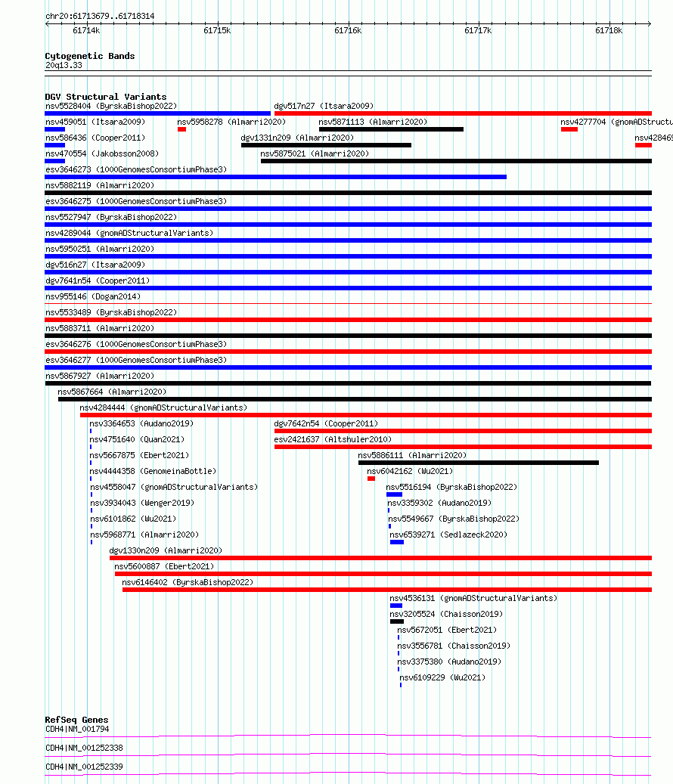Open nsv3375380 (Audano2019) variant

(x=449, y=662)
